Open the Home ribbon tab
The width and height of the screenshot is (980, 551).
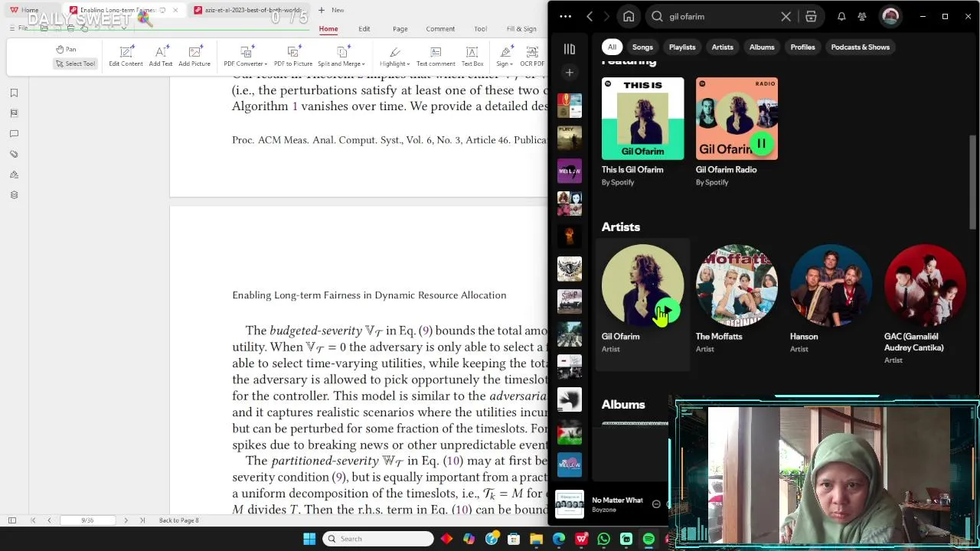pyautogui.click(x=328, y=29)
